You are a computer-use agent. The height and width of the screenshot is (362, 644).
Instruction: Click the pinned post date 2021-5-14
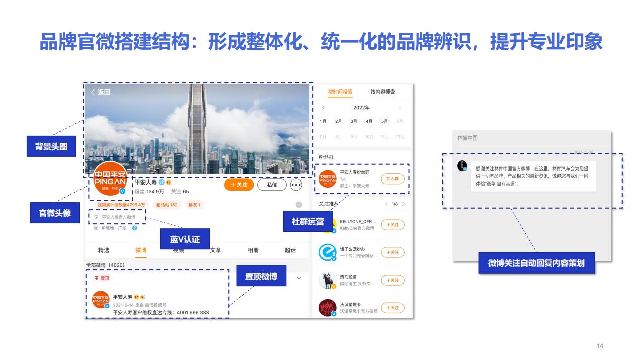tap(124, 305)
